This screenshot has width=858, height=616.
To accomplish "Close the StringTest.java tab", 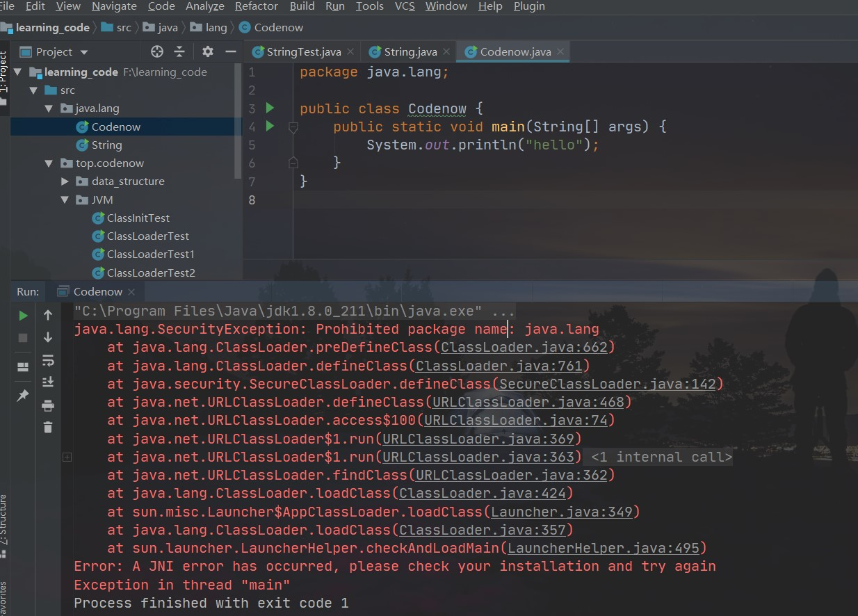I will click(350, 51).
